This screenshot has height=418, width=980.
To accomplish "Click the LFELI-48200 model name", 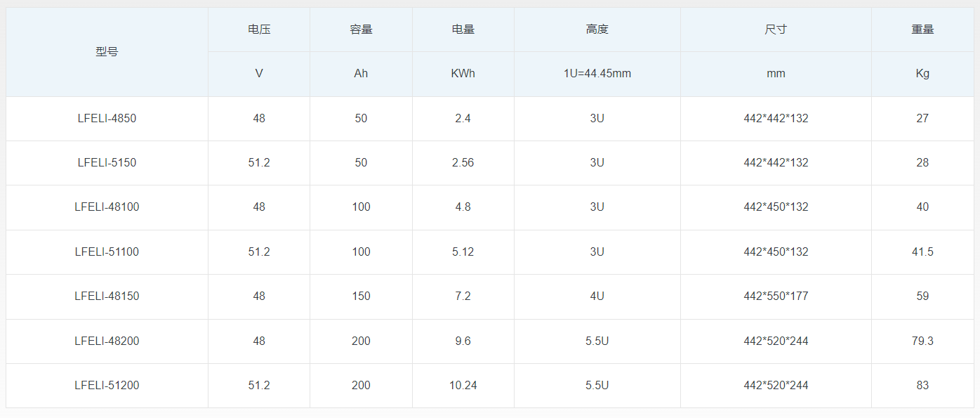I will coord(107,341).
